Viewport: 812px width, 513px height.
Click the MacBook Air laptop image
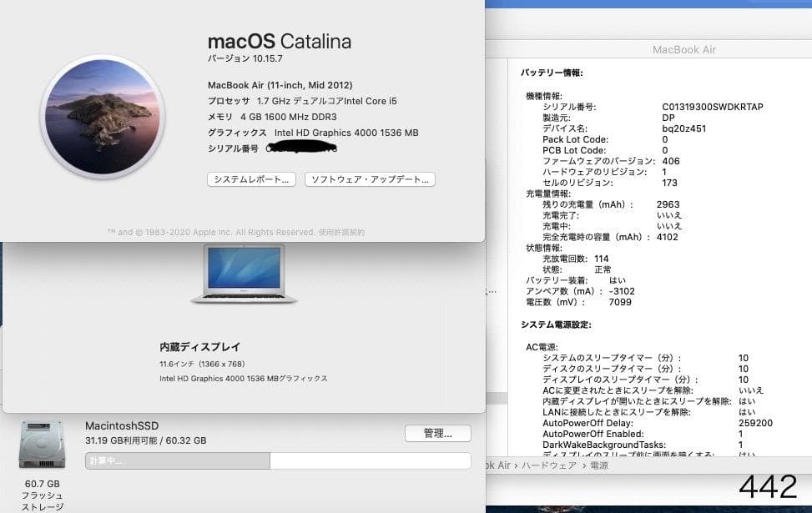coord(244,274)
